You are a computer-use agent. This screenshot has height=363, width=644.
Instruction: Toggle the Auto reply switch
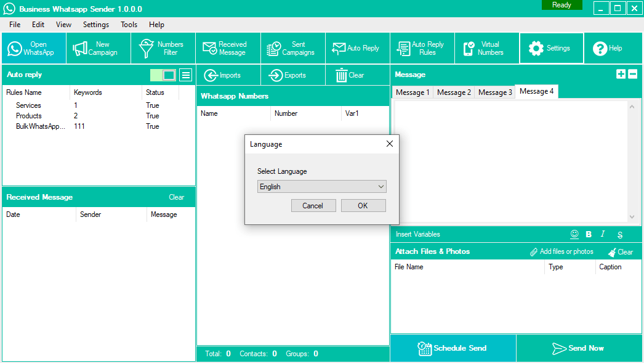coord(163,75)
